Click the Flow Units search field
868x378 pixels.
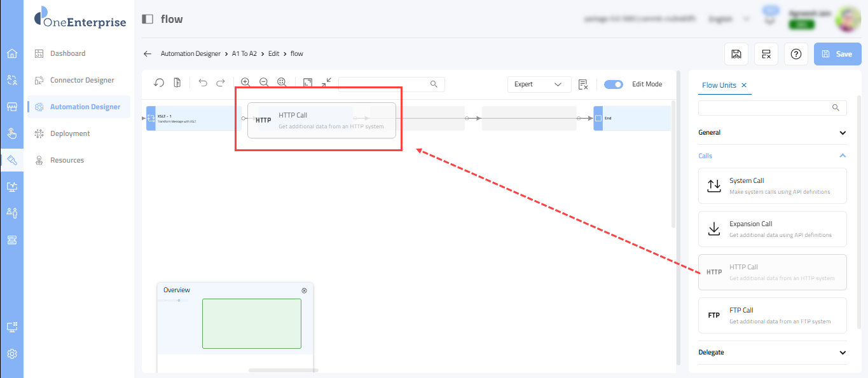(766, 108)
